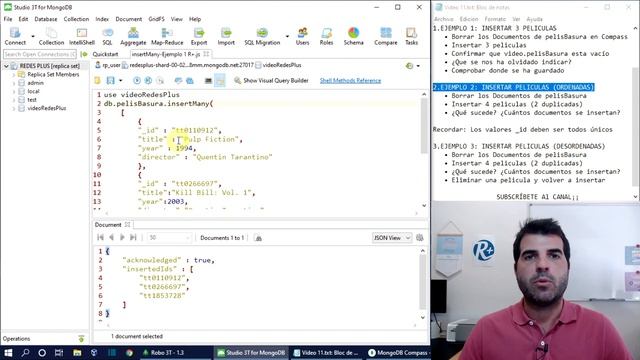Open the Aggregate editor icon
The image size is (640, 360).
pos(133,36)
